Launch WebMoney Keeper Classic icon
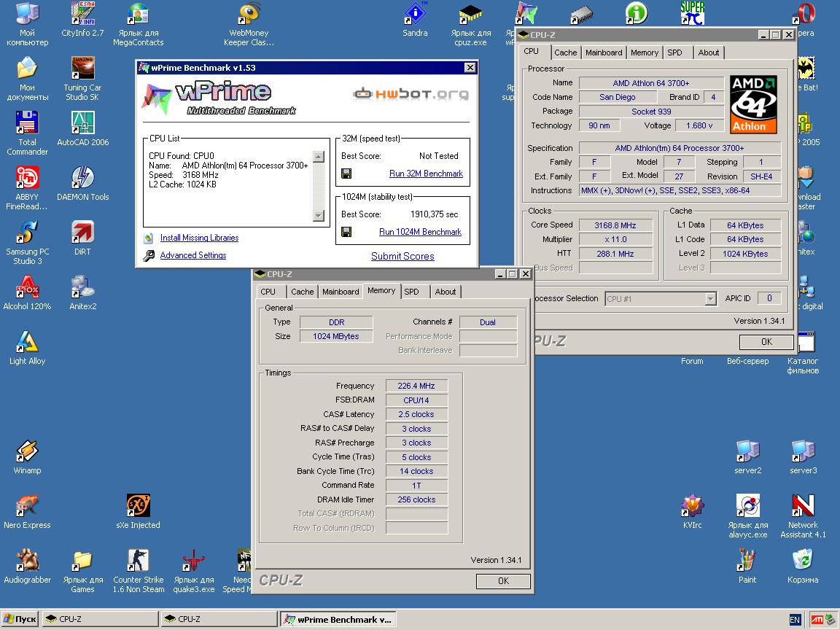The image size is (840, 630). 249,15
